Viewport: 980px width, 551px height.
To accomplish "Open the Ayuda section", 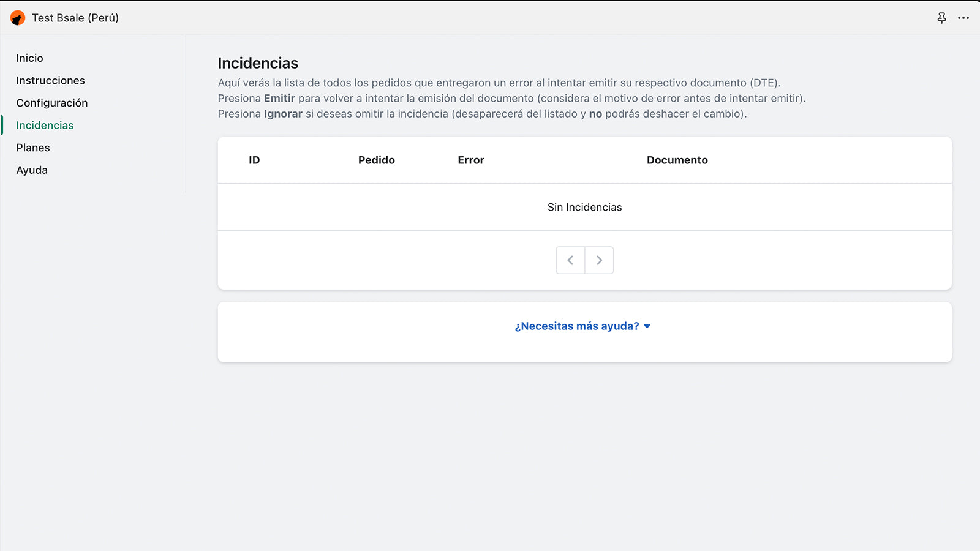I will (32, 170).
